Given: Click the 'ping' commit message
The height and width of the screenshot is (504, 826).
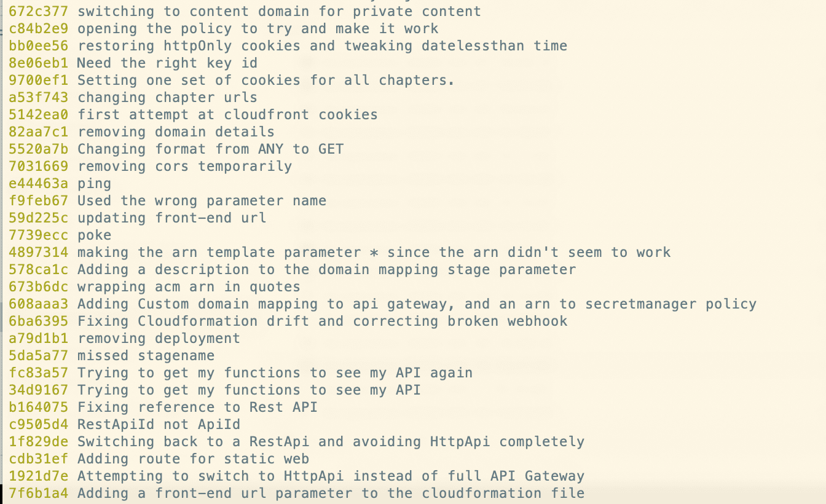Looking at the screenshot, I should pos(94,184).
